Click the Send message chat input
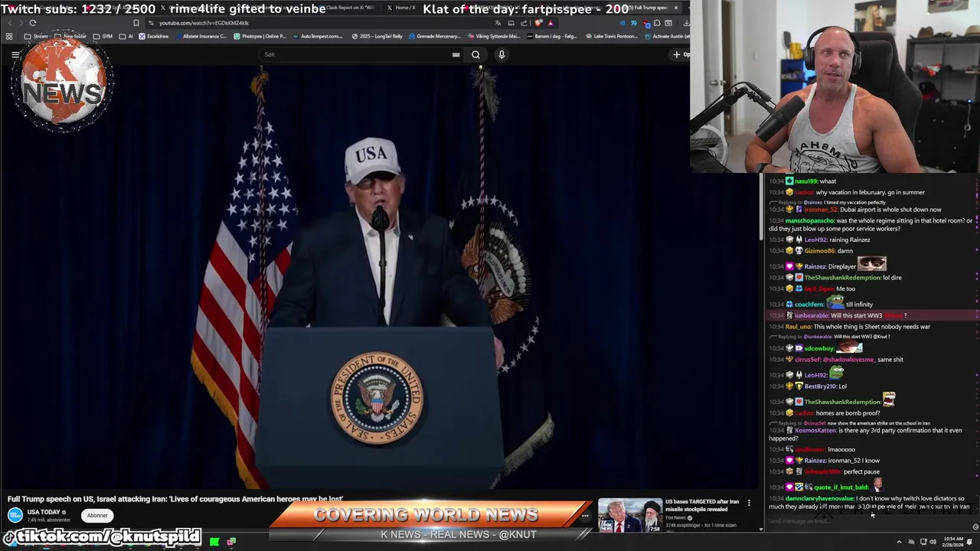 [865, 522]
